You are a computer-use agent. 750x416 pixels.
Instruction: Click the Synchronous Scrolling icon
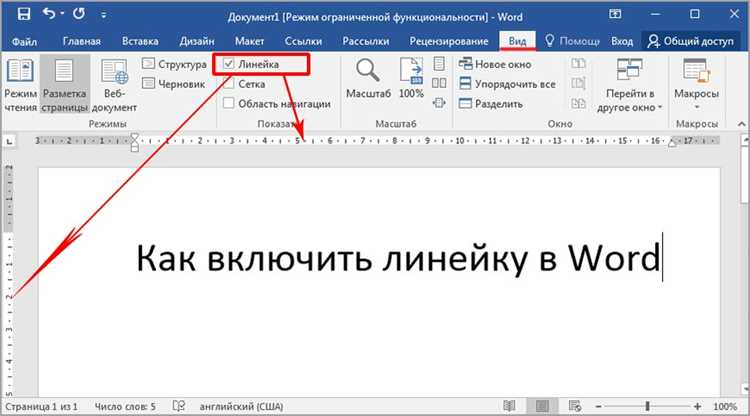pyautogui.click(x=578, y=83)
